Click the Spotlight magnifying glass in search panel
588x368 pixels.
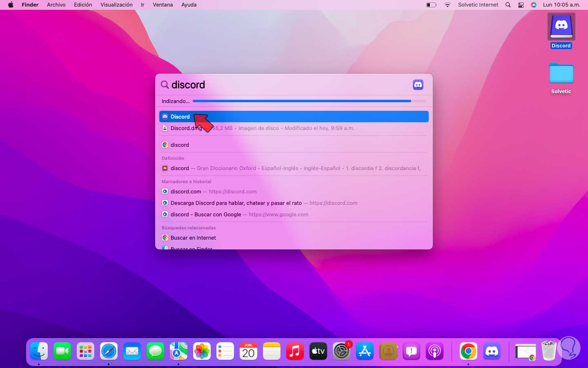[x=165, y=85]
